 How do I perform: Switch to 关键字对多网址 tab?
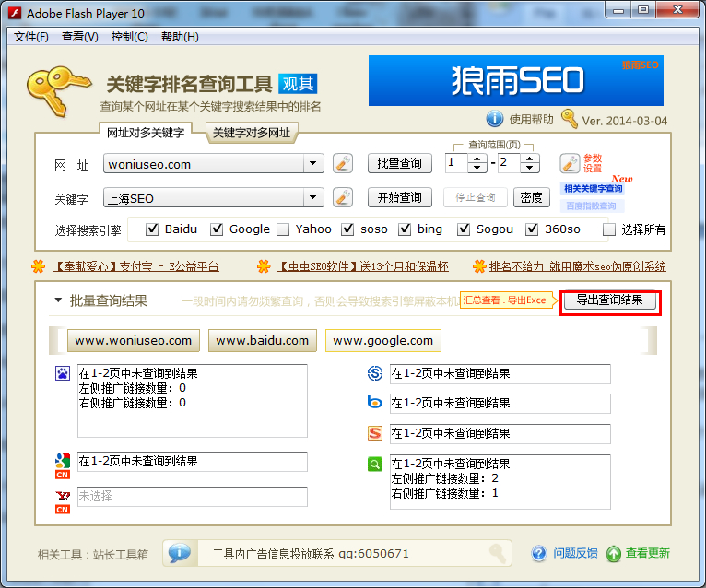click(x=252, y=133)
